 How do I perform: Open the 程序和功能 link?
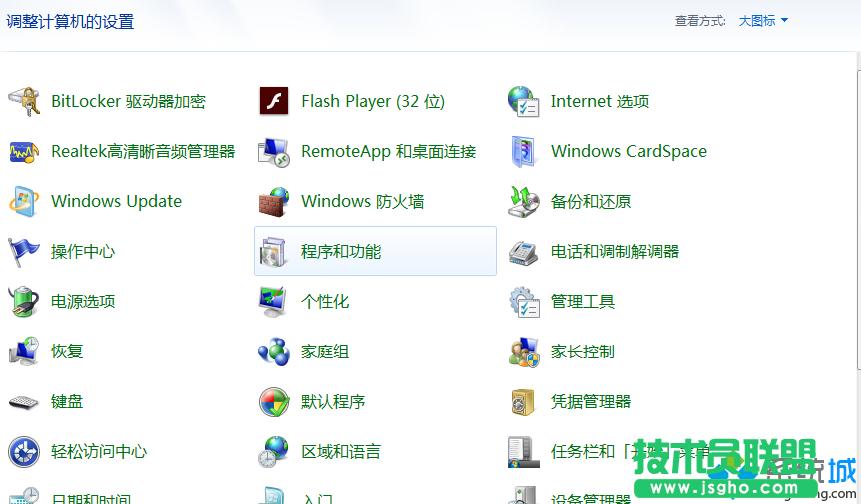(x=341, y=251)
